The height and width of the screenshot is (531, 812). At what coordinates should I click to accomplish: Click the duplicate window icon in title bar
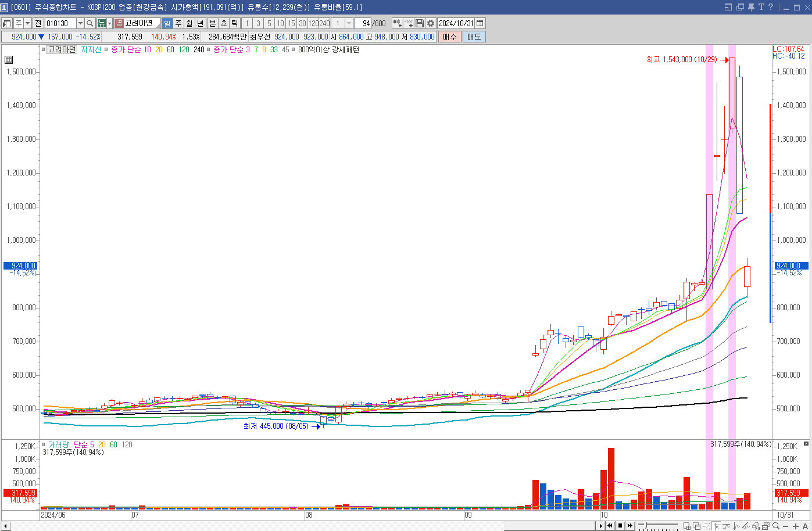tap(740, 7)
